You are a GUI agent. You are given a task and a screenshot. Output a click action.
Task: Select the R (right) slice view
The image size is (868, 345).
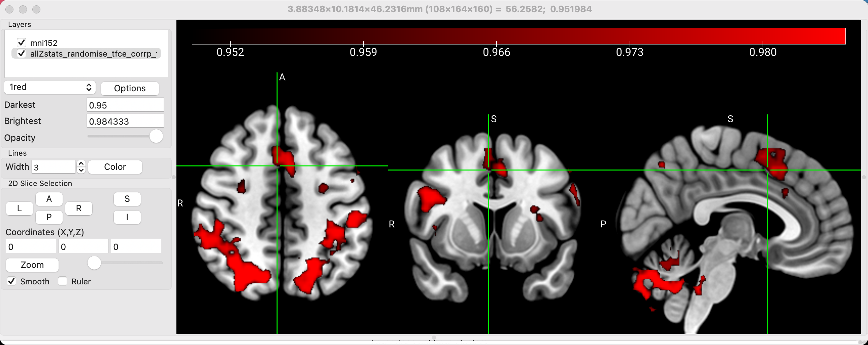click(x=78, y=209)
